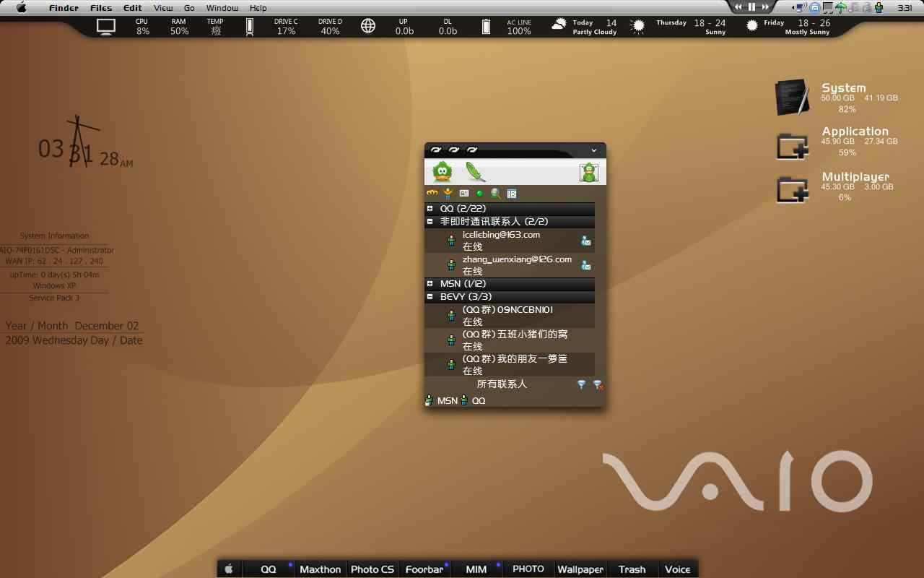Open MIM from the dock

click(476, 569)
